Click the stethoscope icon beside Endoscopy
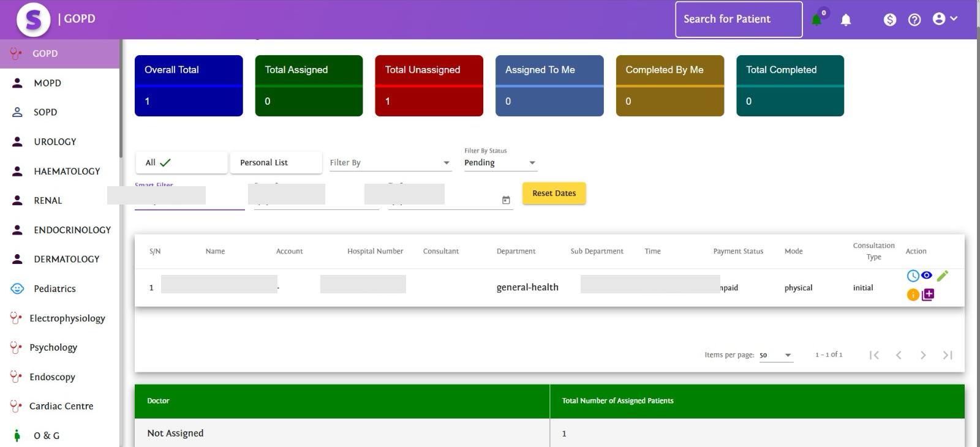This screenshot has width=980, height=447. point(16,377)
